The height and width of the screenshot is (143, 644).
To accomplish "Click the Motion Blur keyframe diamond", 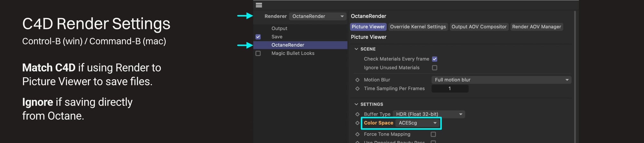I will coord(357,80).
